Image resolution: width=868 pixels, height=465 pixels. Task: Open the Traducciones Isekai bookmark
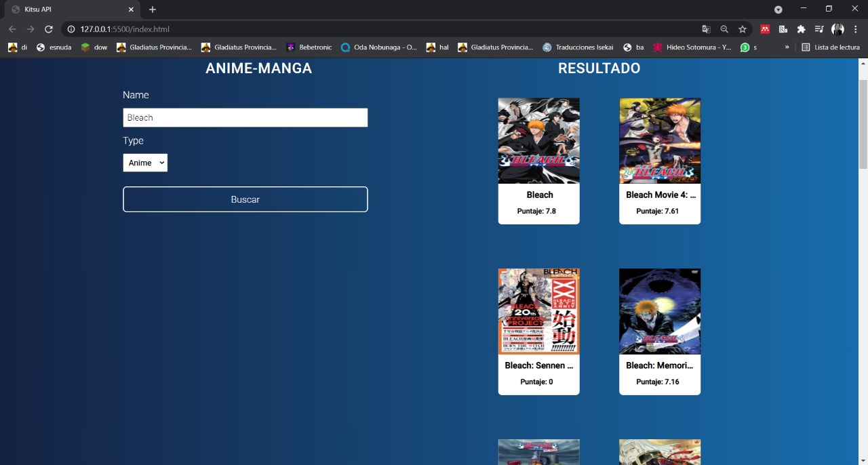(578, 47)
